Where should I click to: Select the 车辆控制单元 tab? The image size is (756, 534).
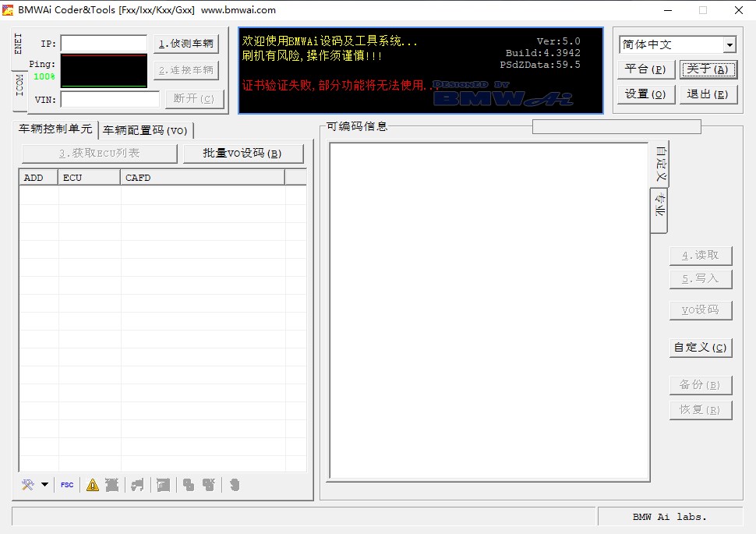click(55, 129)
